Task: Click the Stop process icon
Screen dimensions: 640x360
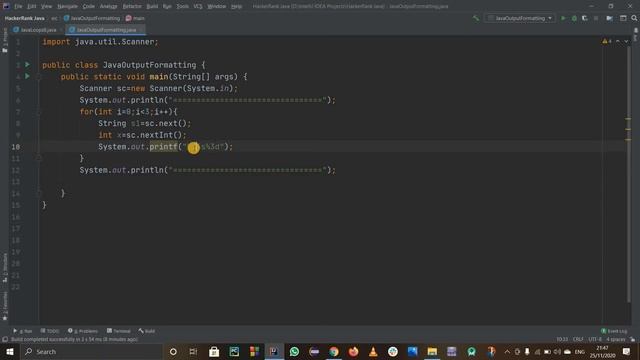Action: coord(596,18)
